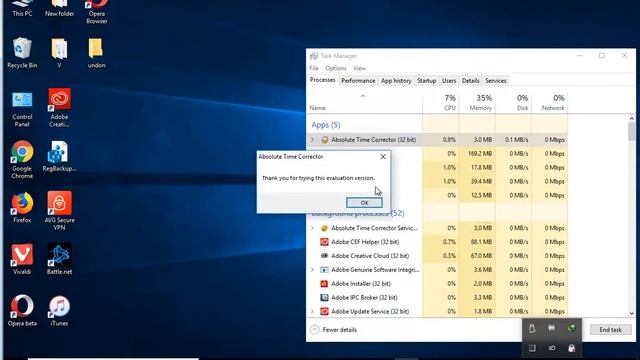
Task: Click the process list vertical scrollbar thumb
Action: click(631, 131)
